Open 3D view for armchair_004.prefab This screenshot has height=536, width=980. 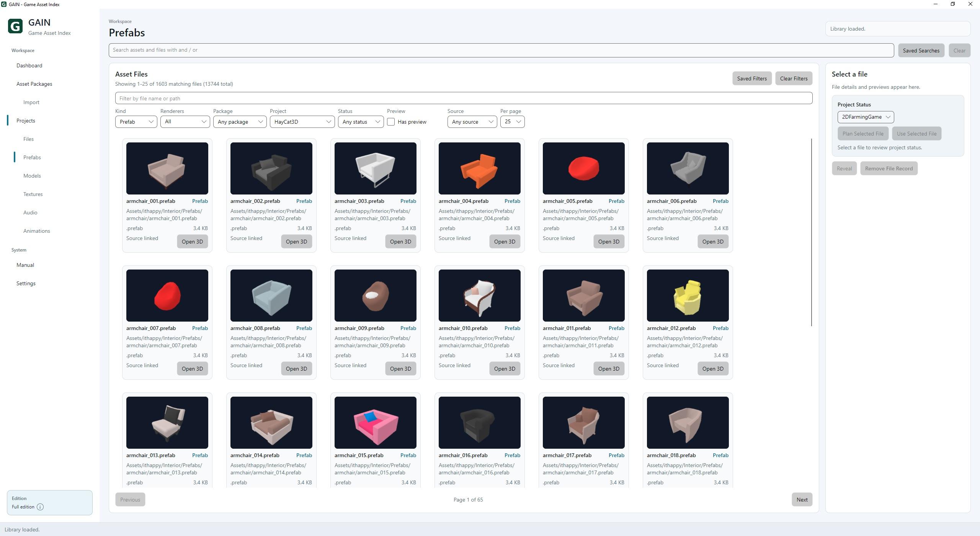click(505, 242)
